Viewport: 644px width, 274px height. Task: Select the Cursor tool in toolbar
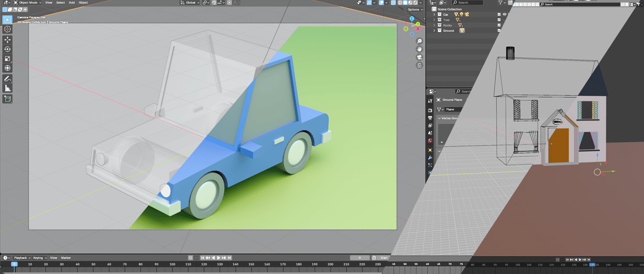pyautogui.click(x=7, y=29)
